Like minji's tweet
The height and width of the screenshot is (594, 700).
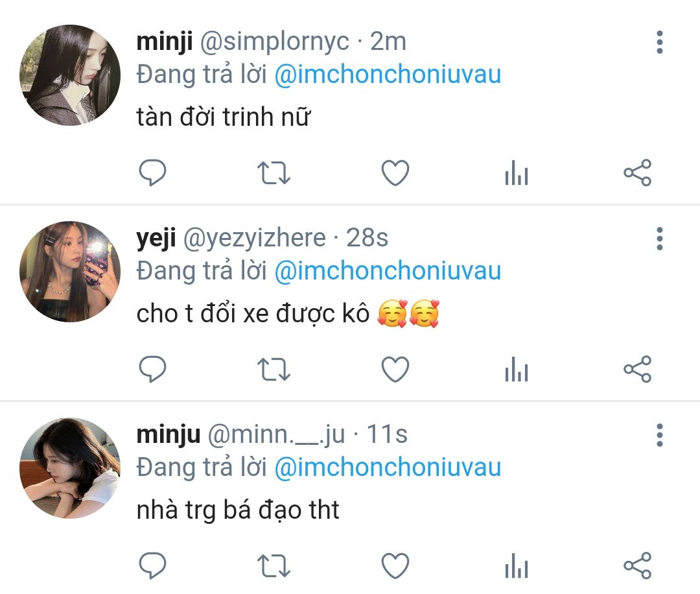(x=395, y=172)
